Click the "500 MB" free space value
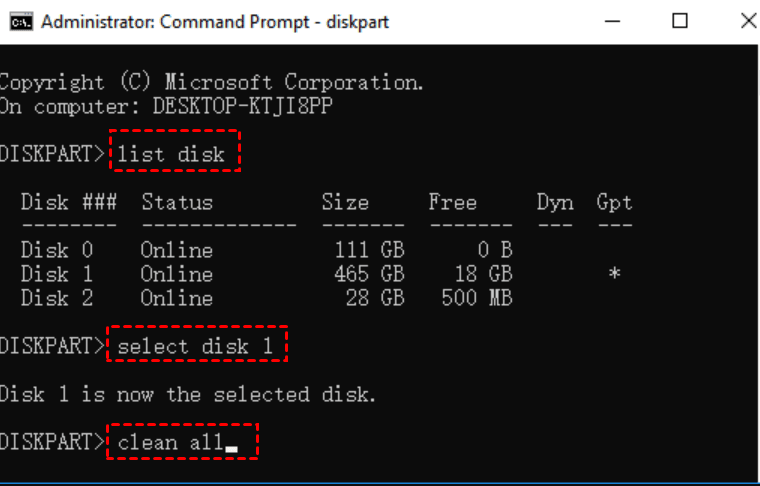Screen dimensions: 760x486 476,298
